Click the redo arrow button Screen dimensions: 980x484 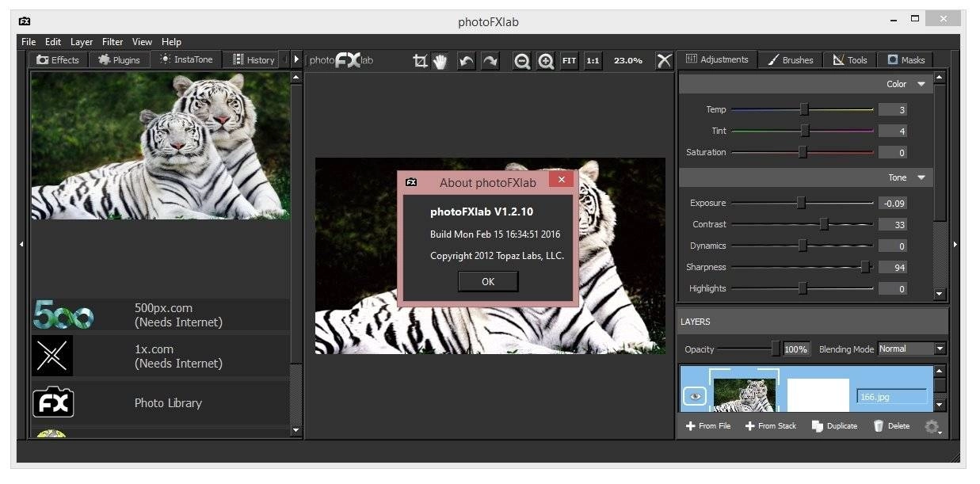(490, 61)
